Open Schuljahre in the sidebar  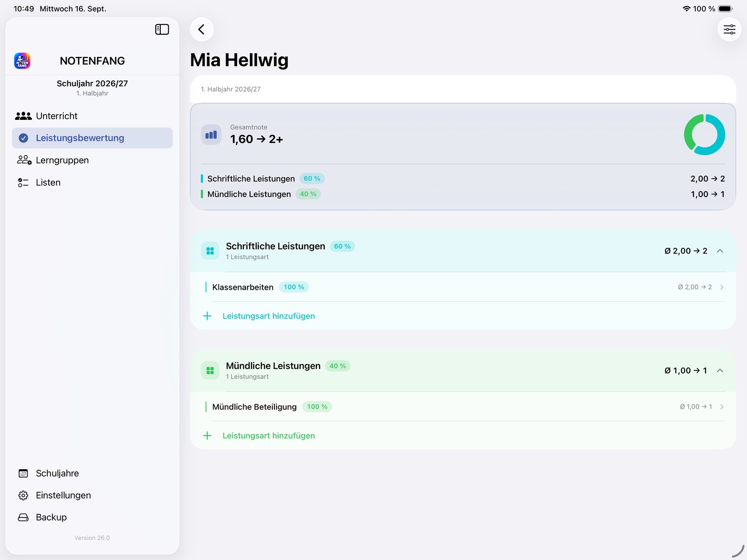[92, 473]
